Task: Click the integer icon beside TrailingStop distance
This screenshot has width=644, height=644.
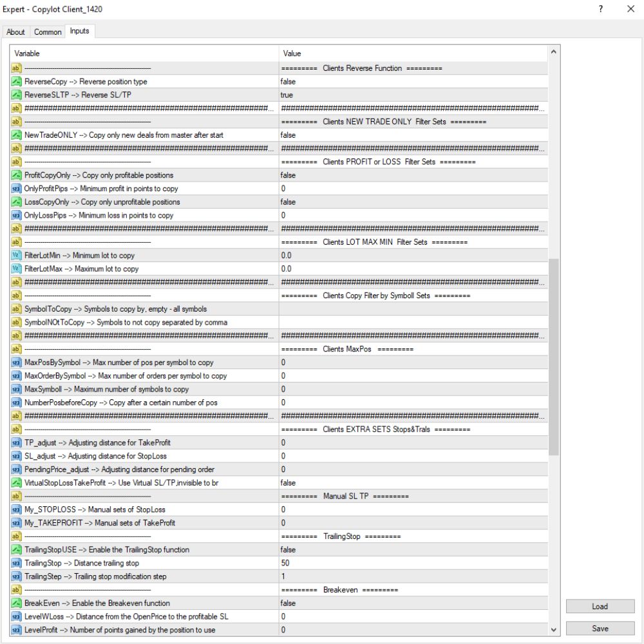Action: (x=16, y=563)
